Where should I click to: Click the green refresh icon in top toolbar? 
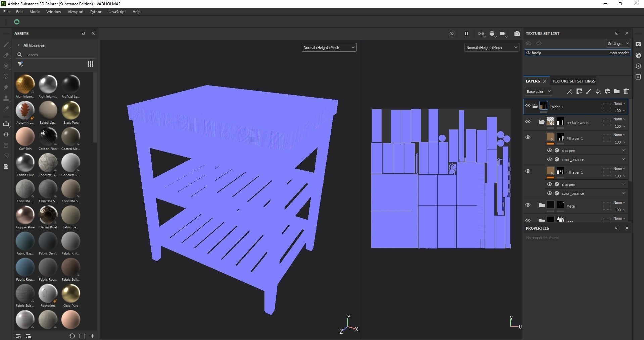coord(17,22)
